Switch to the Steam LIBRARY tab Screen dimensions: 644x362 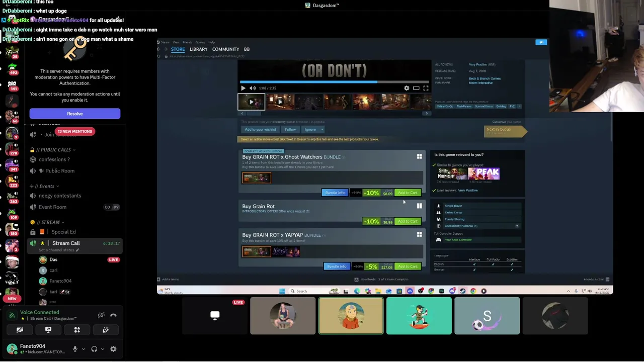point(198,49)
